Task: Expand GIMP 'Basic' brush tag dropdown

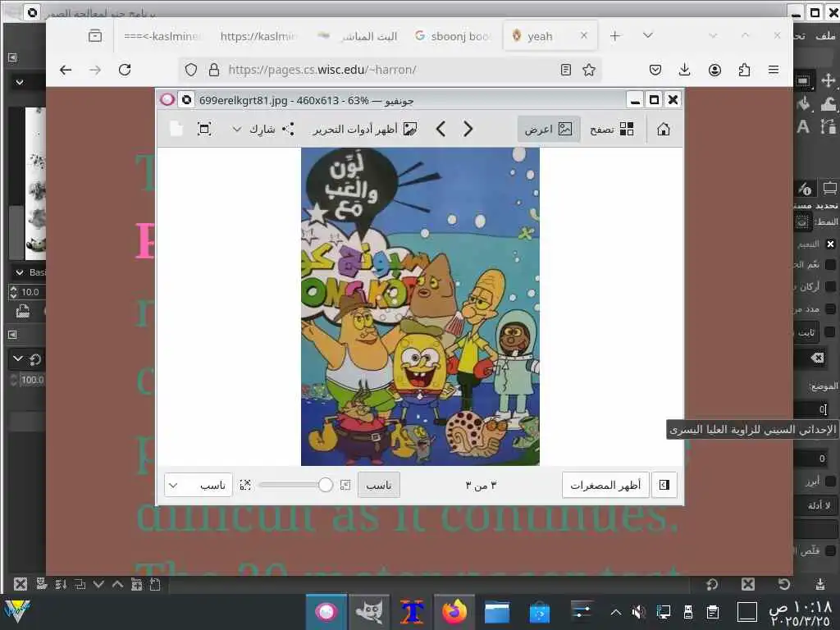Action: (x=20, y=272)
